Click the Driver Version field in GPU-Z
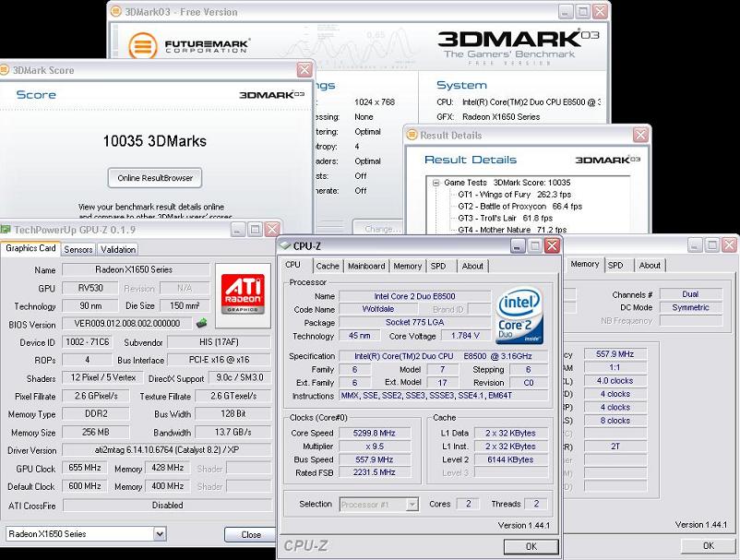Image resolution: width=740 pixels, height=560 pixels. [167, 449]
